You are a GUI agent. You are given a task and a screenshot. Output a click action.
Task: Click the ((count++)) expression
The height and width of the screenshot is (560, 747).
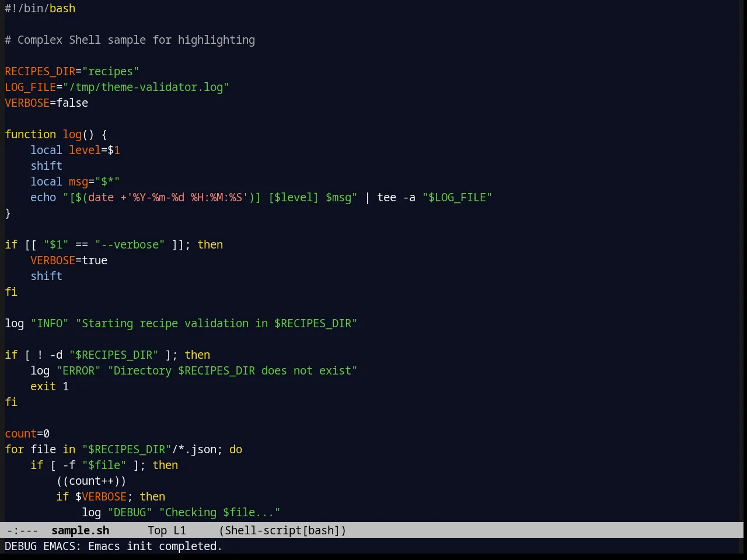pos(91,481)
